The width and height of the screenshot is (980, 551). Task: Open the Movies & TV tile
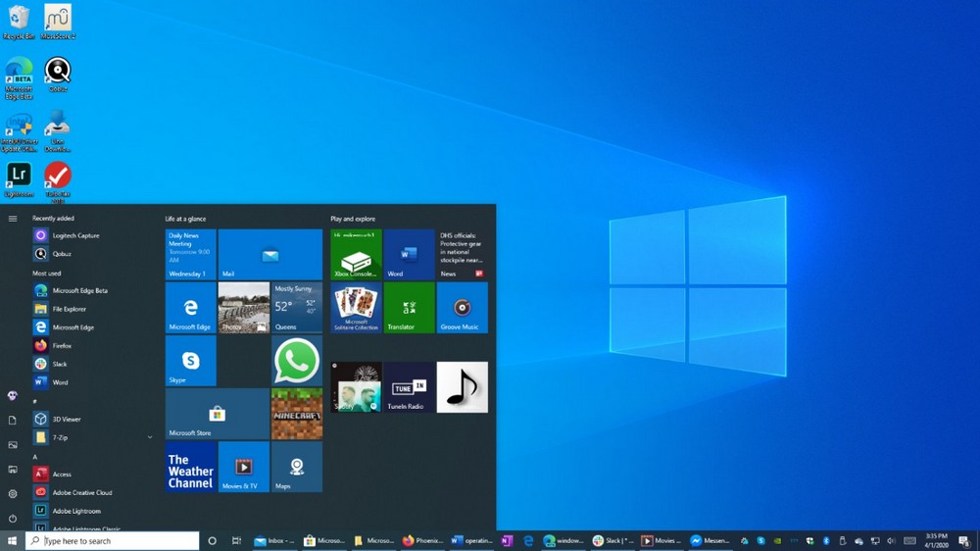(x=244, y=468)
